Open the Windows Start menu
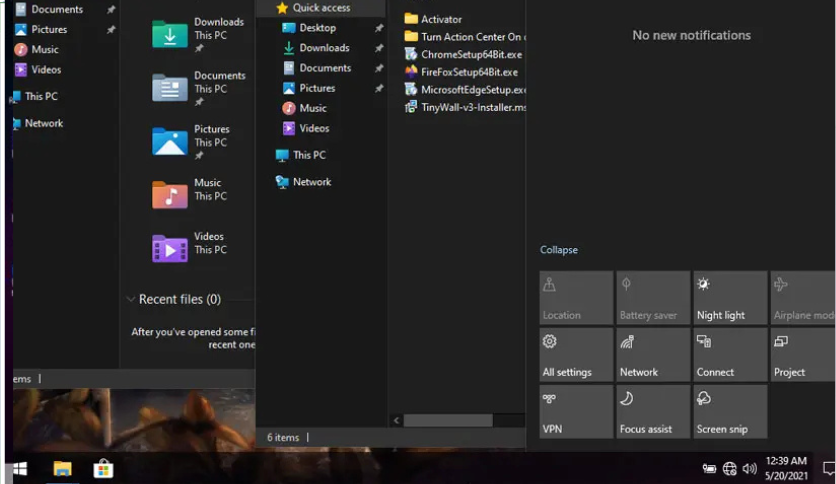The width and height of the screenshot is (836, 484). (20, 469)
